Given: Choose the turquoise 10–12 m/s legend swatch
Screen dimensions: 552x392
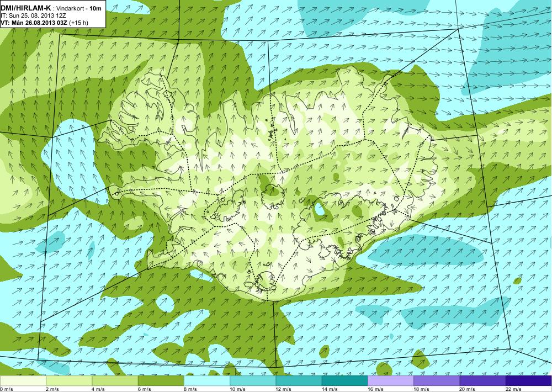Looking at the screenshot, I should click(x=253, y=381).
